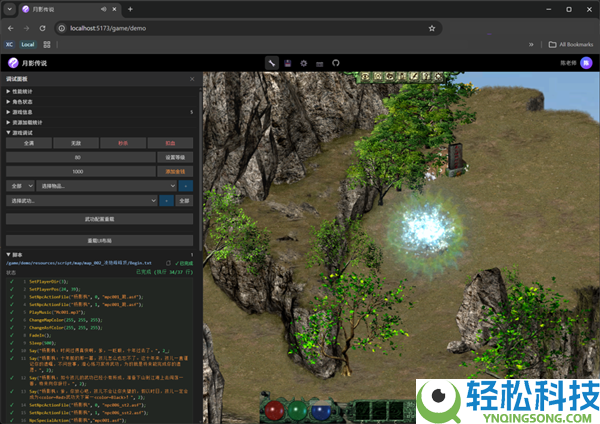Viewport: 600px width, 424px height.
Task: Click the copy icon beside the script path
Action: coord(168,263)
